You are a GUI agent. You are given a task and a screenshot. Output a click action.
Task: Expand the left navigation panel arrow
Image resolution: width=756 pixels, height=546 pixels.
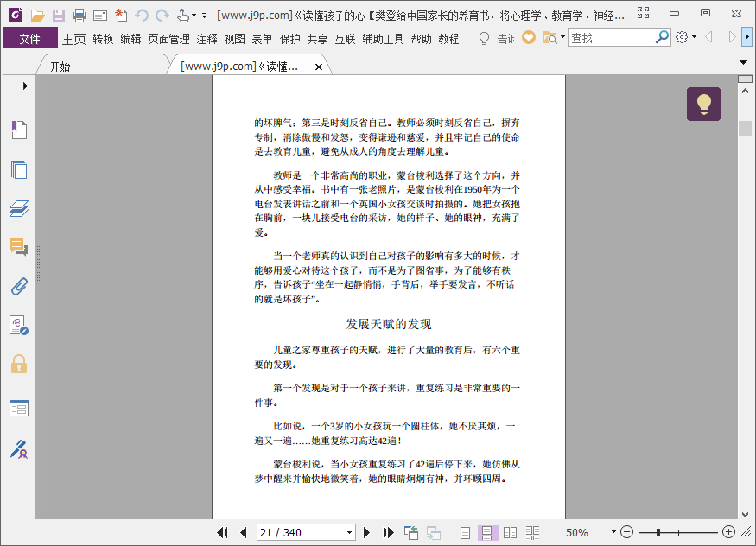[25, 86]
